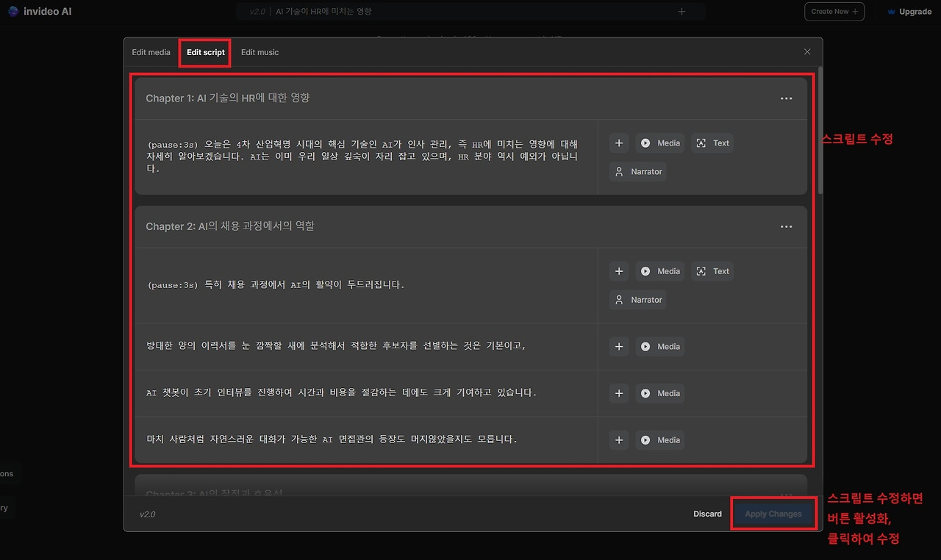The height and width of the screenshot is (560, 941).
Task: Click Apply Changes button
Action: click(x=773, y=514)
